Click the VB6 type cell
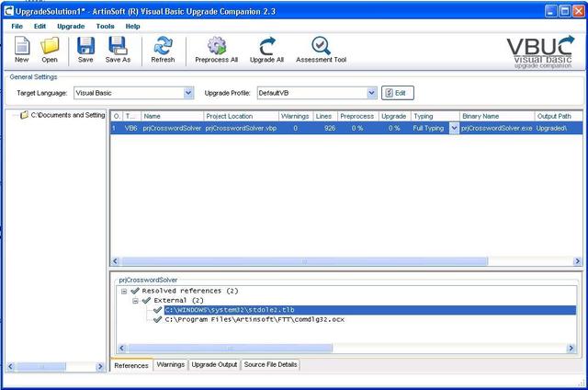This screenshot has width=588, height=390. click(131, 129)
